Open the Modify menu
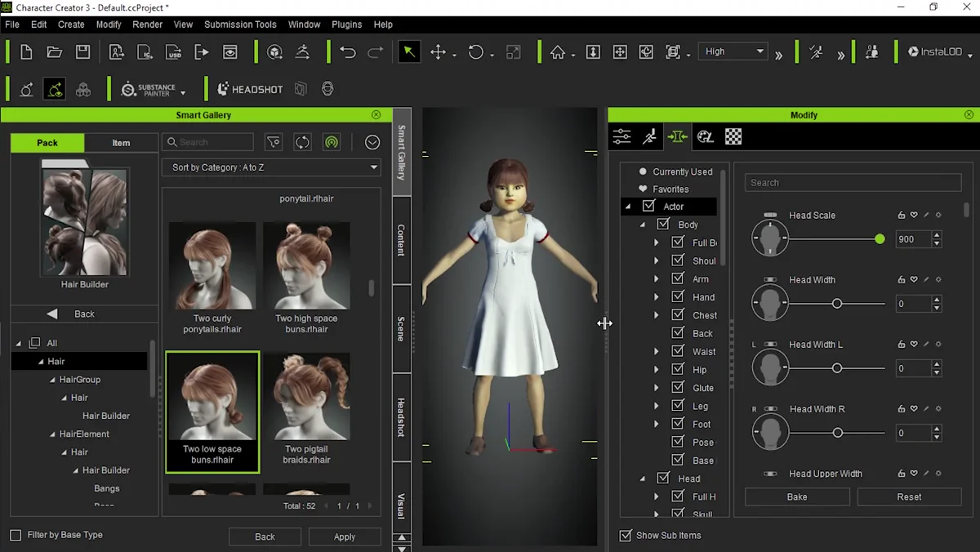This screenshot has height=552, width=980. click(x=109, y=24)
